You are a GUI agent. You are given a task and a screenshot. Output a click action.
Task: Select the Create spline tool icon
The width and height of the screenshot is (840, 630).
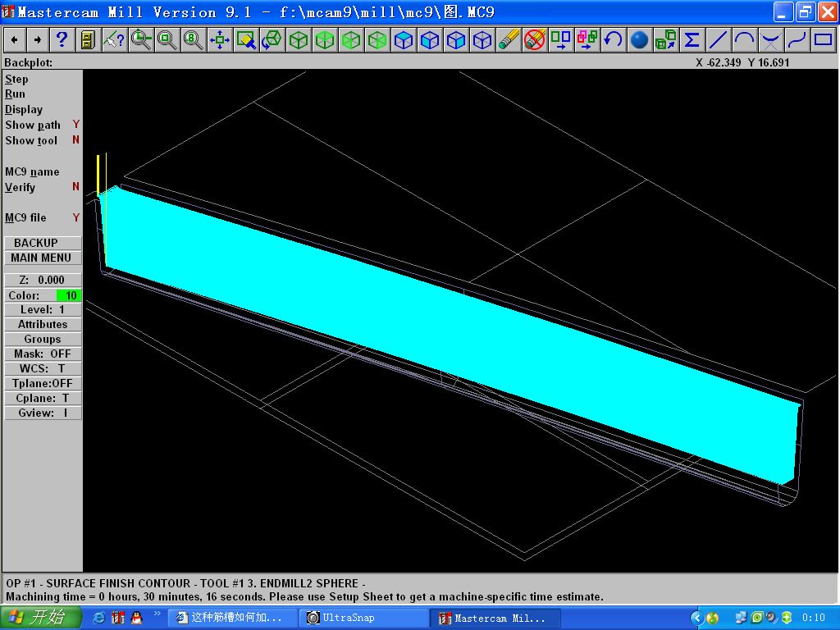click(797, 39)
